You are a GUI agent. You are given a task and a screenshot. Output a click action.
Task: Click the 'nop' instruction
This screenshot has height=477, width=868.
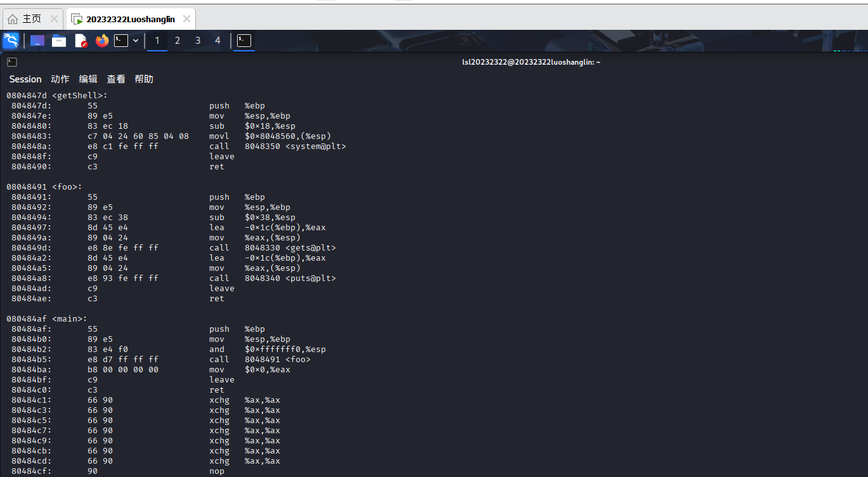(217, 471)
